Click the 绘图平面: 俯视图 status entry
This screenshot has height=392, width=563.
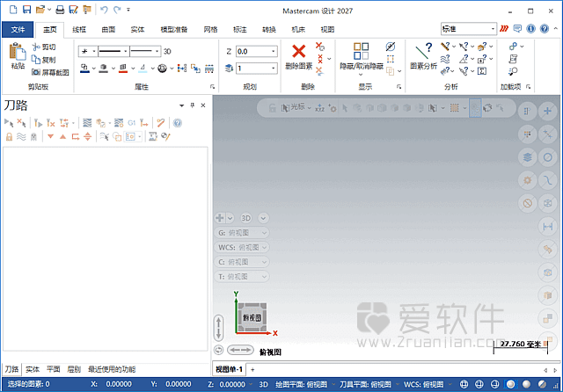pyautogui.click(x=302, y=384)
